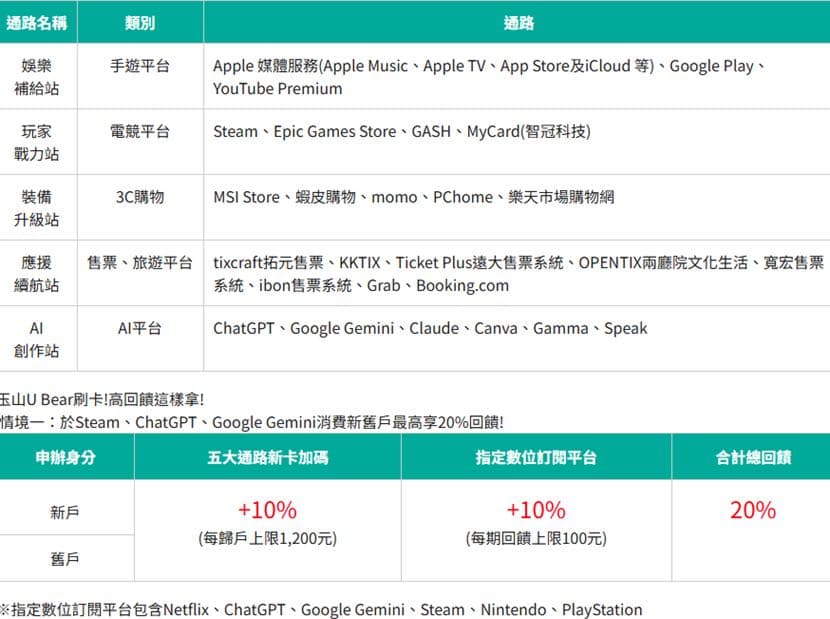Viewport: 830px width, 619px height.
Task: Select the 新戶 applicant row
Action: click(65, 512)
